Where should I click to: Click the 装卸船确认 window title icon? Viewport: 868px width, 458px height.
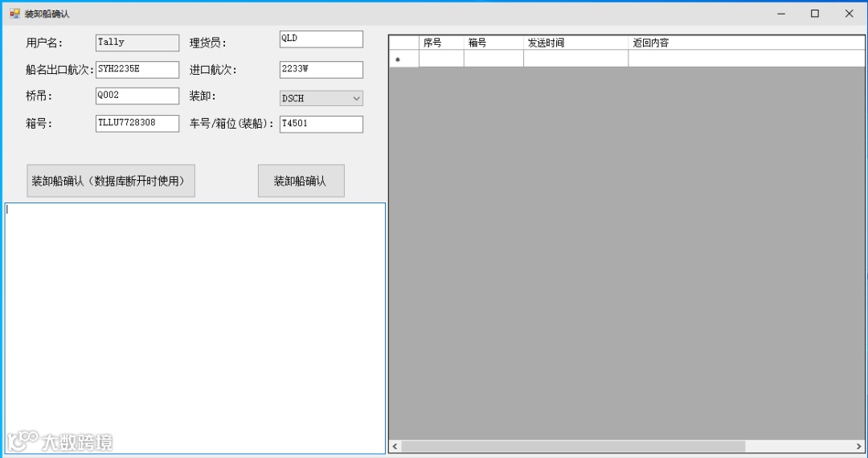tap(14, 14)
